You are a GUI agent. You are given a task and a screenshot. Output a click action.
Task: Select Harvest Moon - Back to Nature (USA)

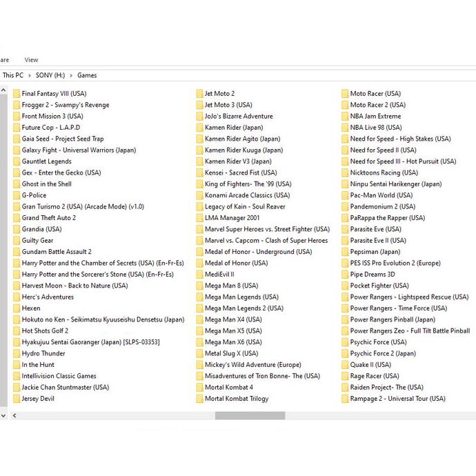click(x=75, y=286)
